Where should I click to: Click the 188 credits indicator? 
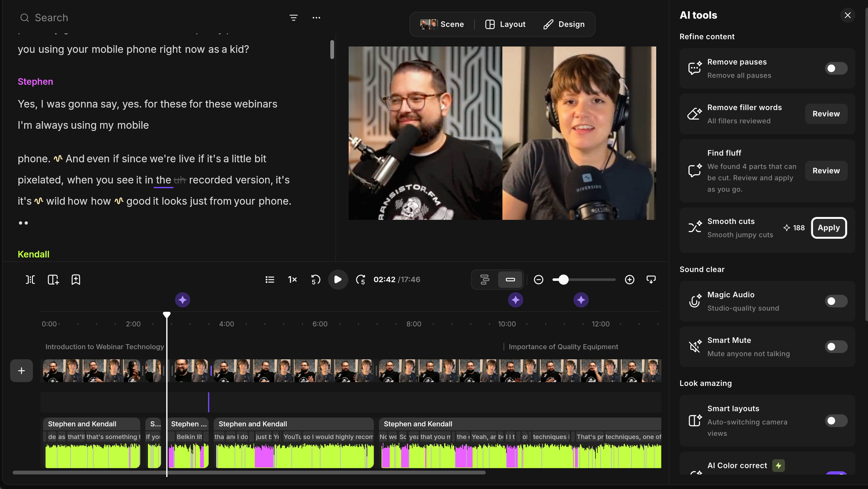point(794,228)
